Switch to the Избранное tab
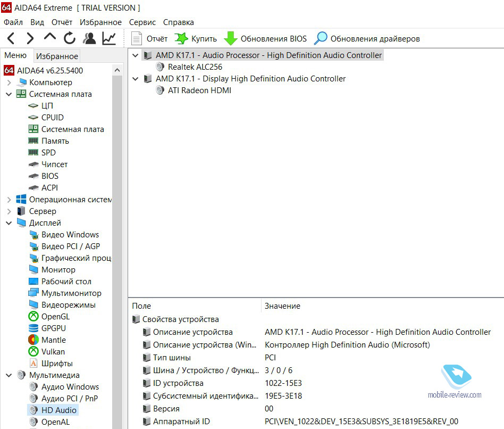Viewport: 504px width, 429px height. [x=57, y=56]
